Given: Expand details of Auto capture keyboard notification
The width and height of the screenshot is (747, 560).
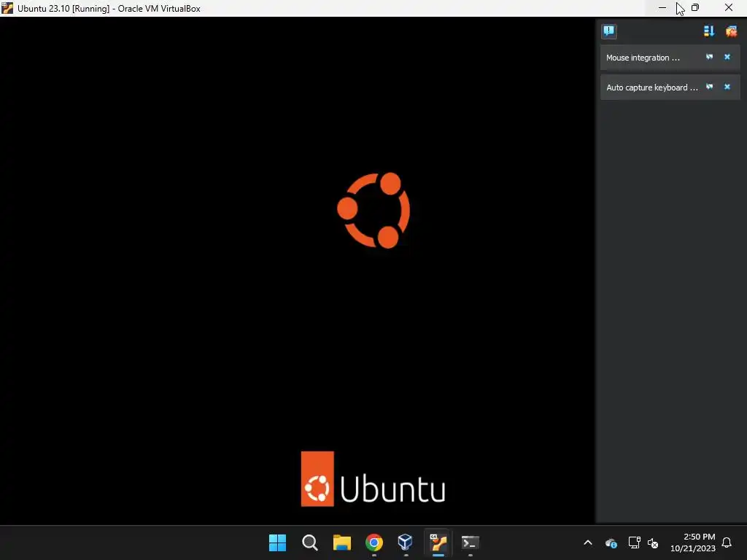Looking at the screenshot, I should 709,87.
